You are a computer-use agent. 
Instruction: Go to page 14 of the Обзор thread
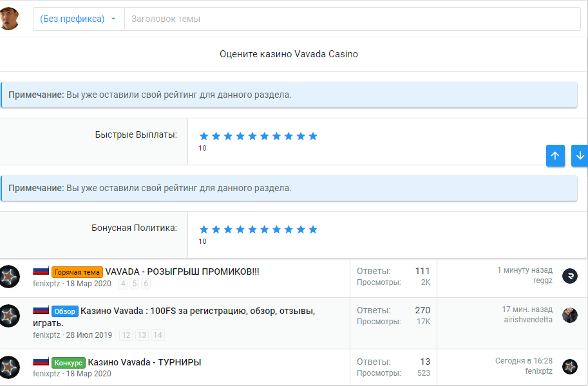coord(158,335)
